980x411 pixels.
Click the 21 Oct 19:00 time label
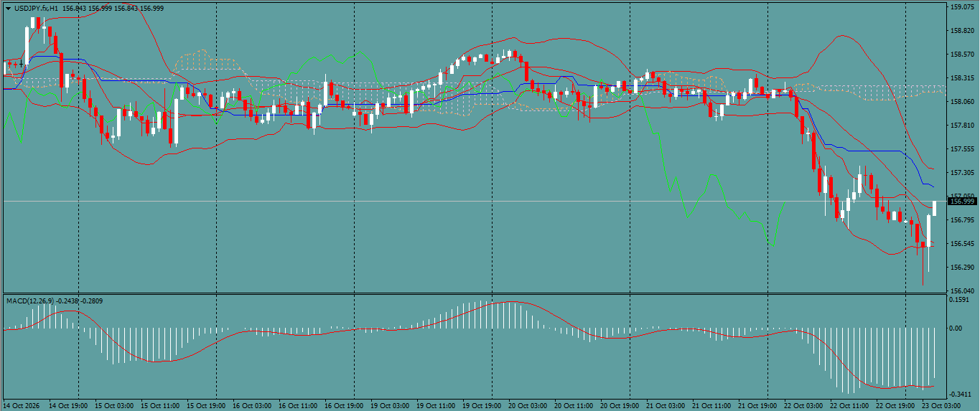point(757,405)
